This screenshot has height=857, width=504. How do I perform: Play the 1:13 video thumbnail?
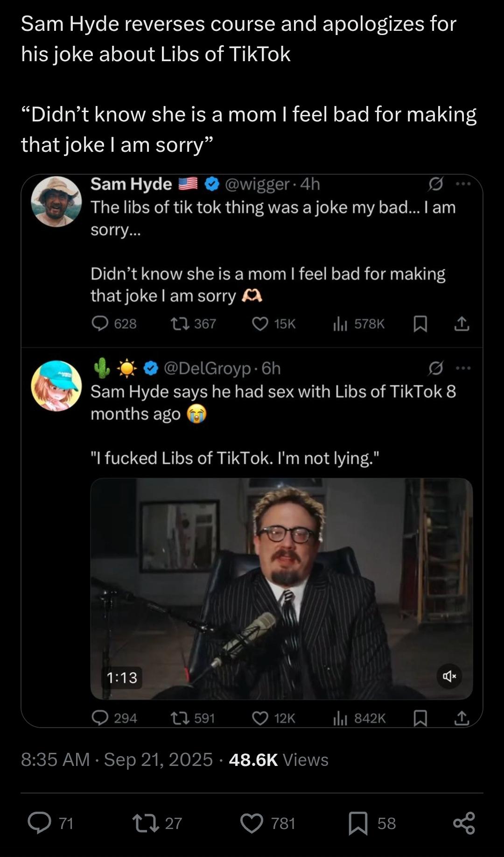281,588
